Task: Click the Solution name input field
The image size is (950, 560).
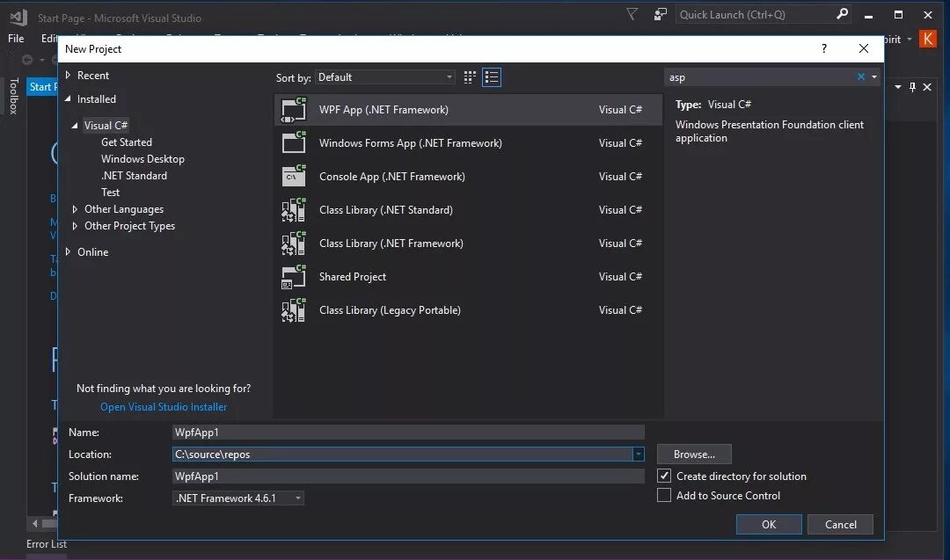Action: [x=408, y=476]
